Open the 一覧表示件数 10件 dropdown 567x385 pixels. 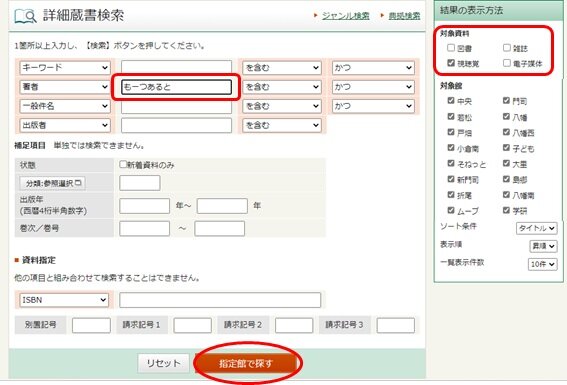(x=542, y=264)
